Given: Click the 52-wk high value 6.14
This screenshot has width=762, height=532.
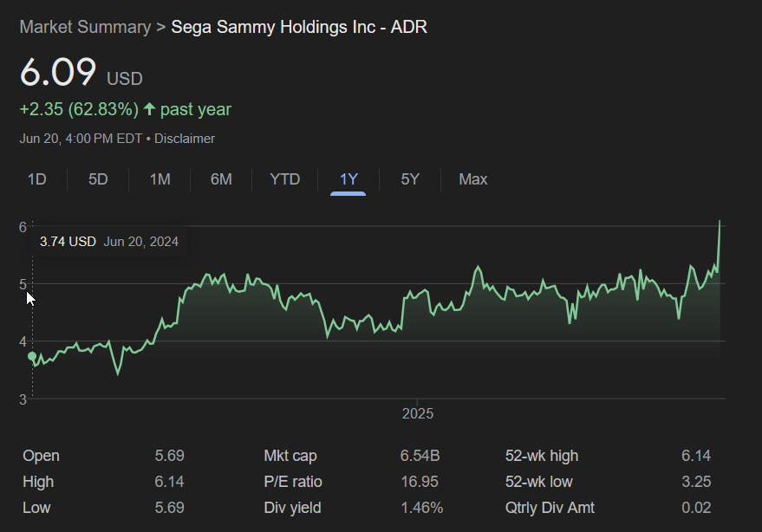Looking at the screenshot, I should click(696, 456).
